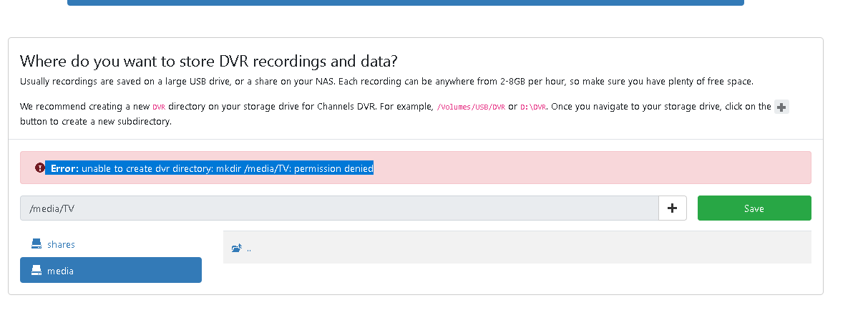Click the pink DVR directory code word
868x328 pixels.
[159, 107]
